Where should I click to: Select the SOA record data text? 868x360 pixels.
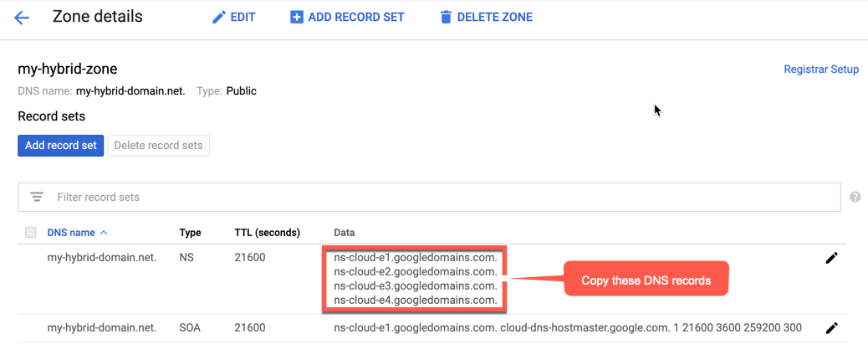coord(567,328)
